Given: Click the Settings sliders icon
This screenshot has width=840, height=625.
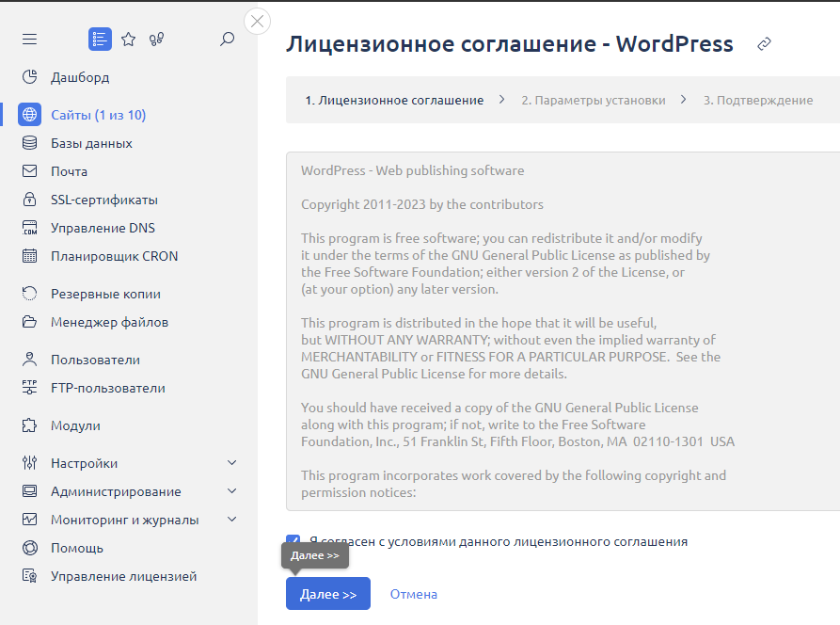Looking at the screenshot, I should pyautogui.click(x=29, y=462).
